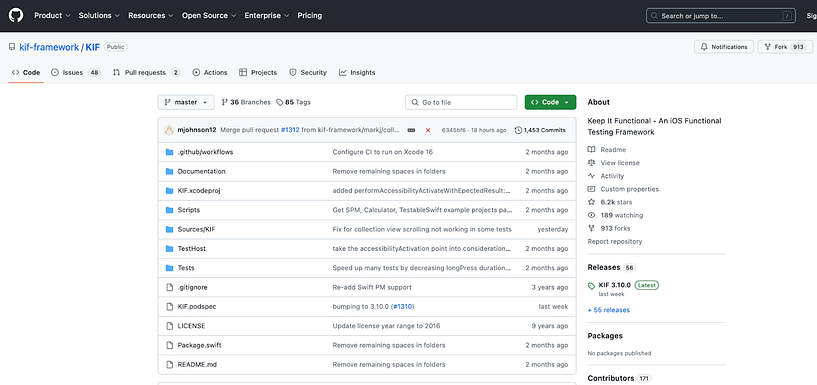Open the Product dropdown menu
817x385 pixels.
pyautogui.click(x=52, y=16)
